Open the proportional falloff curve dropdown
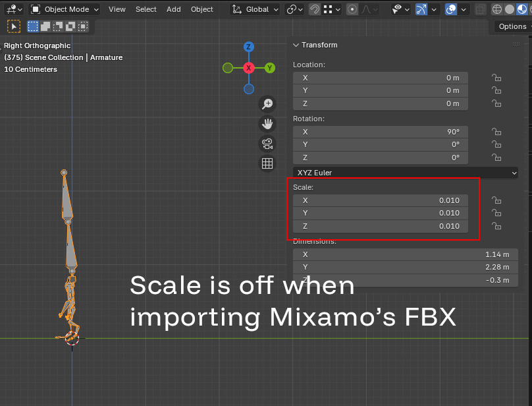532x406 pixels. coord(369,9)
